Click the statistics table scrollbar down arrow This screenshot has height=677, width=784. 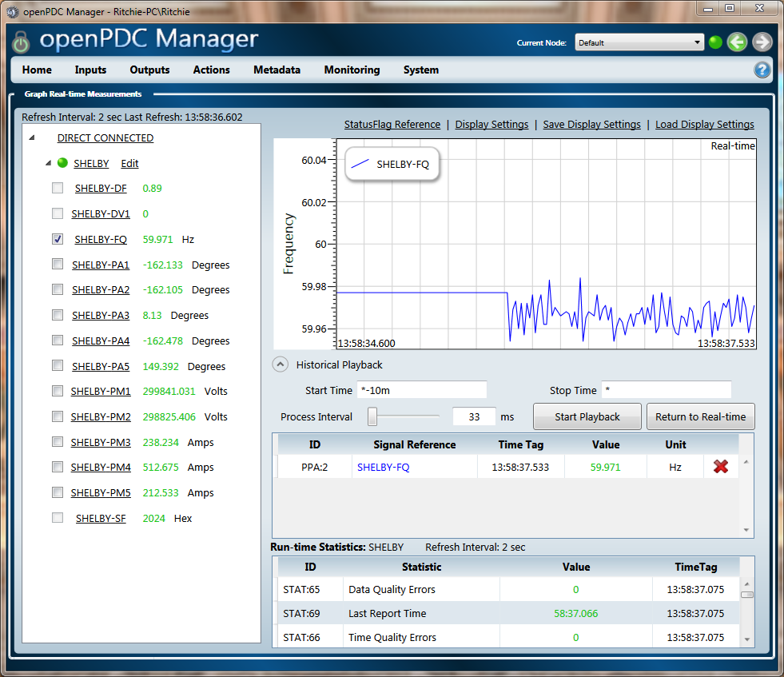[x=746, y=639]
